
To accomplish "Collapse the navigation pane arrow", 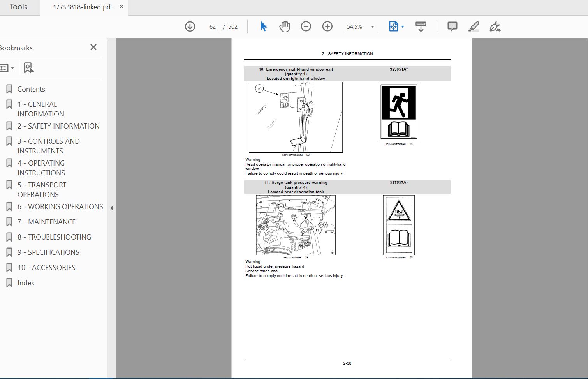I will point(112,208).
